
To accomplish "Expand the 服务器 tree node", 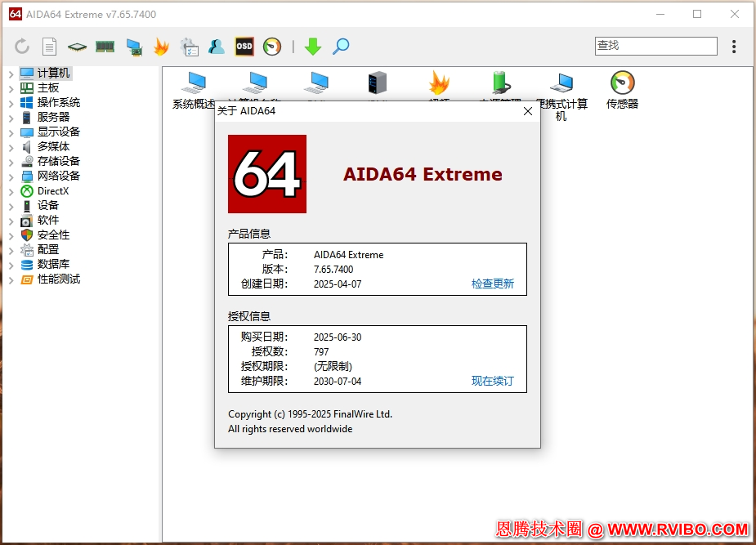I will [x=11, y=118].
